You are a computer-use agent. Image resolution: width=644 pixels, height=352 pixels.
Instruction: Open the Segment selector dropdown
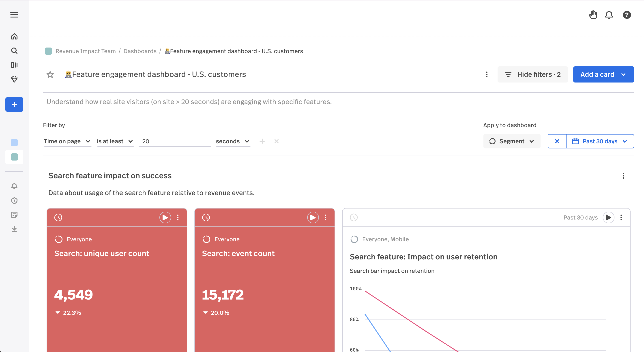click(x=512, y=141)
